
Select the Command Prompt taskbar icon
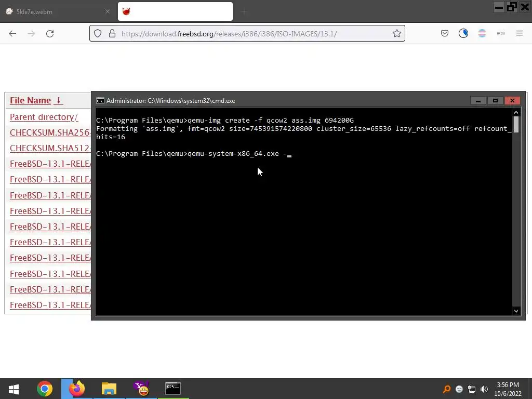173,389
